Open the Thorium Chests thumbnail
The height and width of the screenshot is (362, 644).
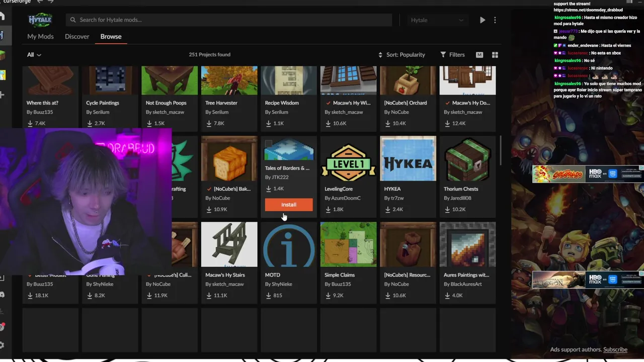pos(467,158)
